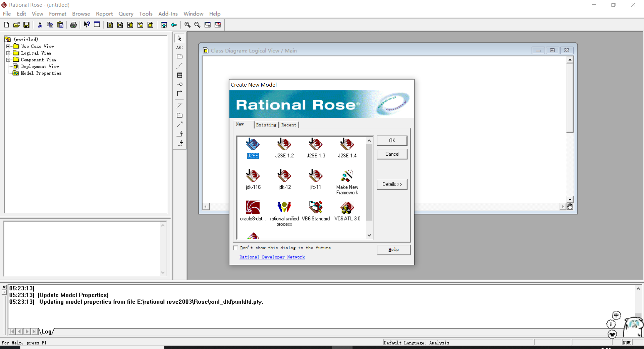Click the View Documentation window icon

[x=97, y=25]
